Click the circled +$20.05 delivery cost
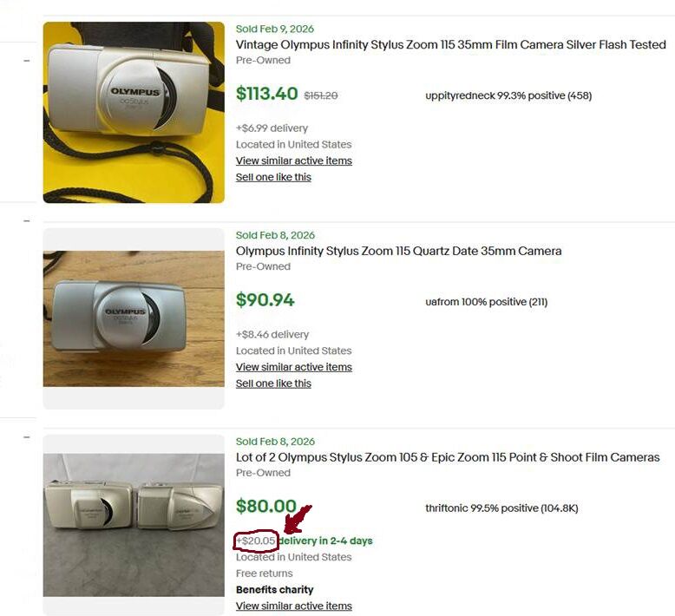675x616 pixels. click(256, 541)
